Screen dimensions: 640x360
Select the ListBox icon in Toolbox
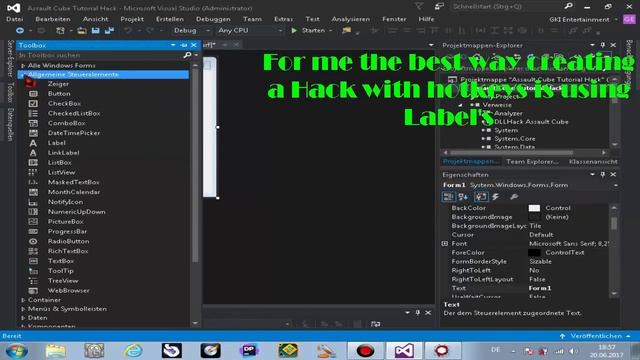[33, 162]
